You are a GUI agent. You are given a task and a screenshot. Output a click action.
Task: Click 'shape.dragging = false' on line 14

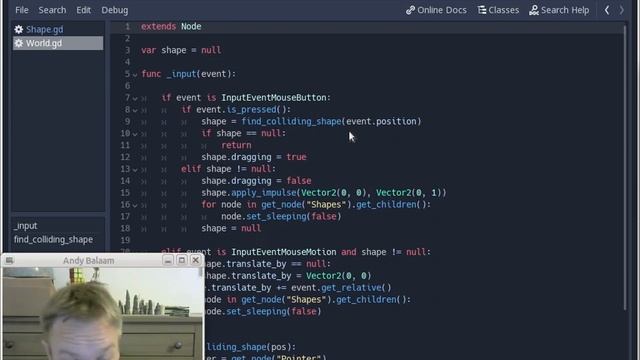256,181
